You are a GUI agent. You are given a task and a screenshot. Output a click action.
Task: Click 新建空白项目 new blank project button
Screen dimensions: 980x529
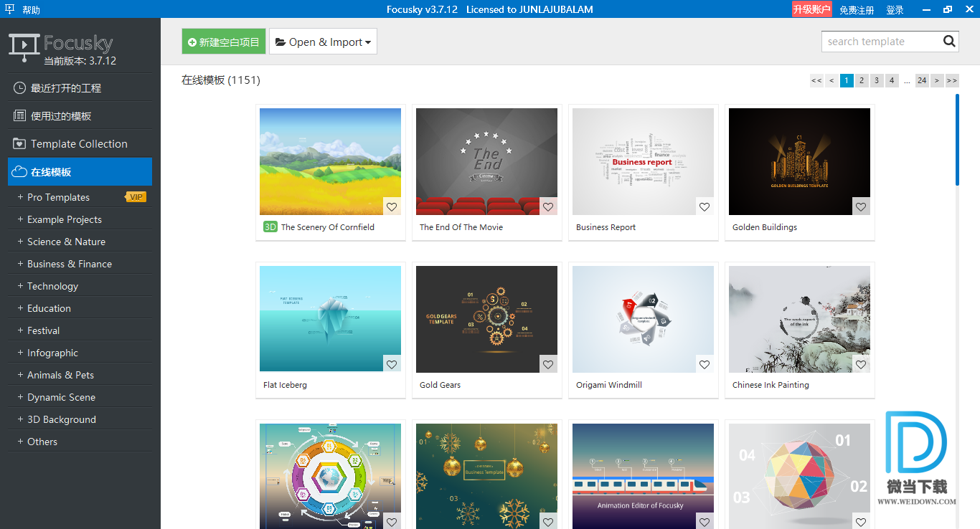[x=224, y=42]
